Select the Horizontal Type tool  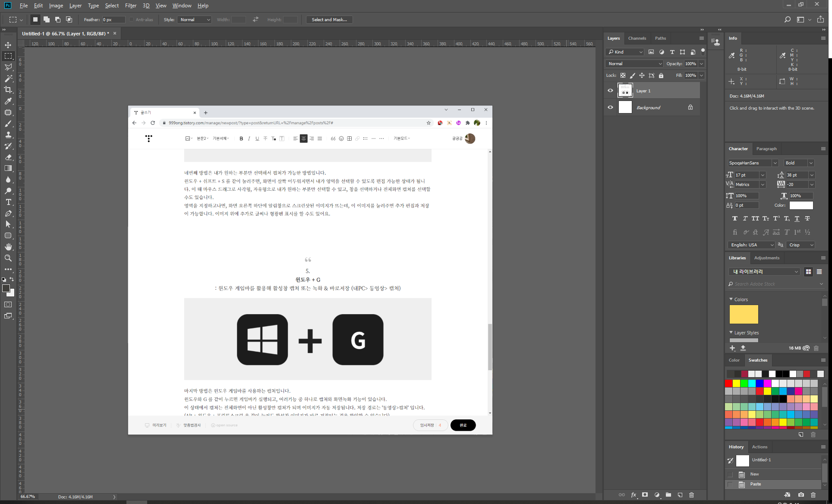pos(8,202)
